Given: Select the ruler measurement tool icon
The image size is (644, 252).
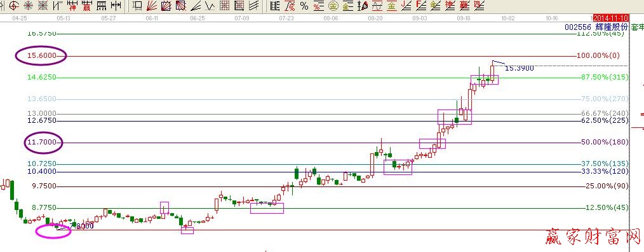Looking at the screenshot, I should [102, 6].
